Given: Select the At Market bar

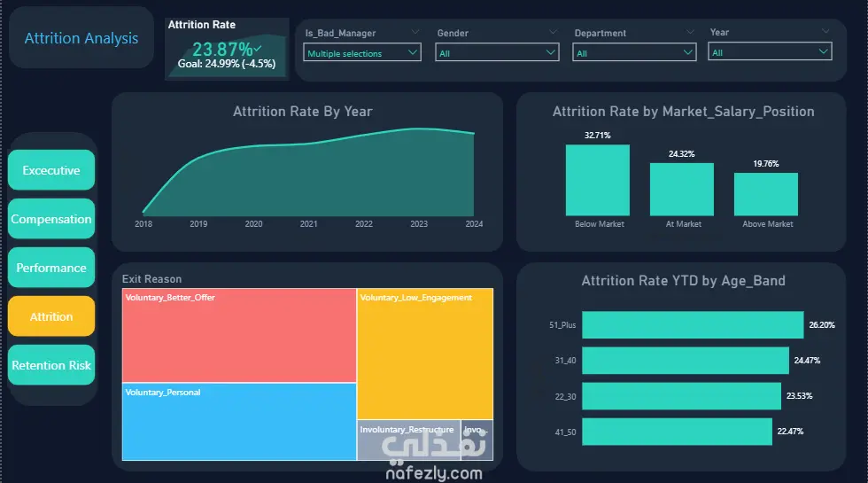Looking at the screenshot, I should [x=682, y=190].
